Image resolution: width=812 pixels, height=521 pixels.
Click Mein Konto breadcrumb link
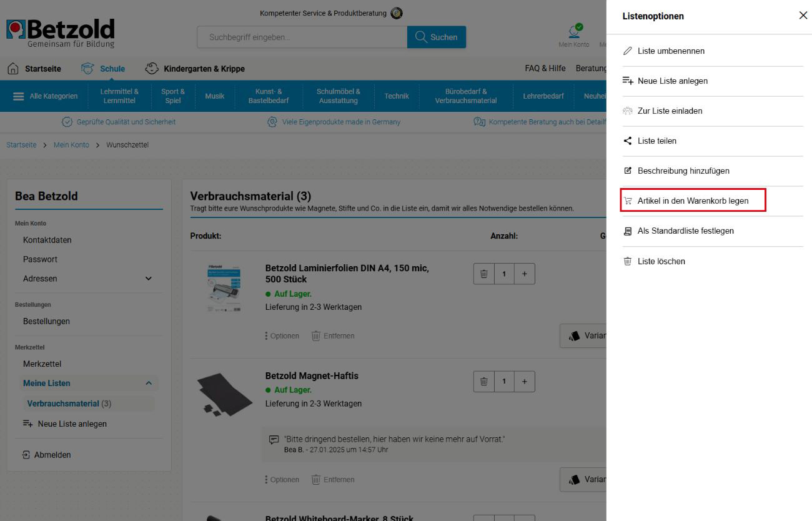[71, 145]
